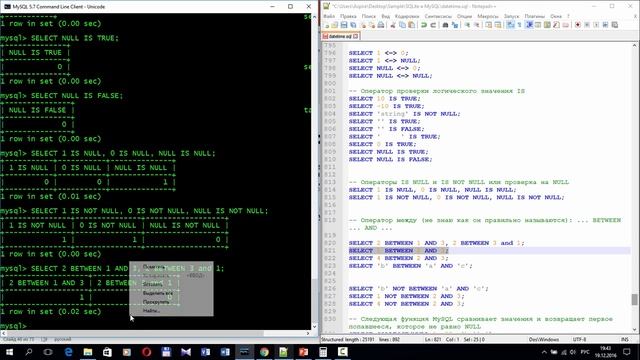640x360 pixels.
Task: Click the line "SELECT 'b' BETWEEN 'a' AND 'c';"
Action: tap(410, 266)
